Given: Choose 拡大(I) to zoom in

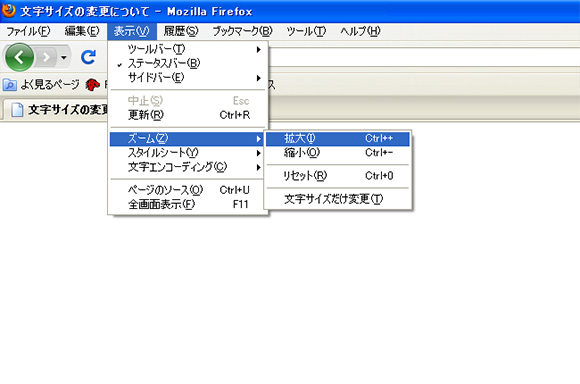Looking at the screenshot, I should [338, 139].
